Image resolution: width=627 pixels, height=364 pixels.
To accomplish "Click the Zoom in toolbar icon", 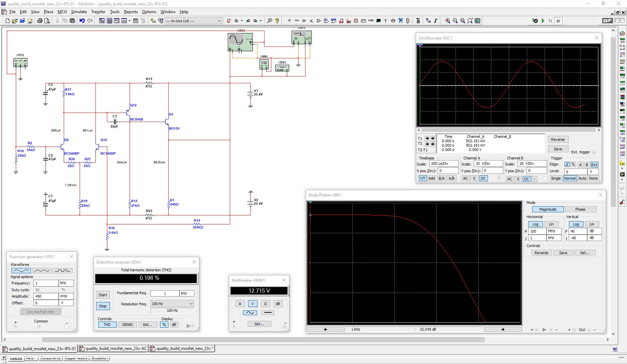I will pos(448,21).
